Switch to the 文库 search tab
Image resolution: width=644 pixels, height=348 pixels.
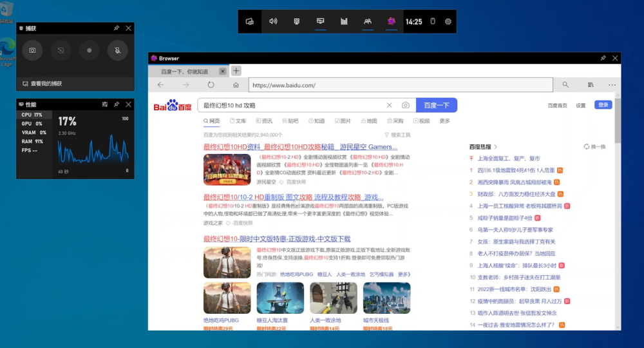point(238,121)
